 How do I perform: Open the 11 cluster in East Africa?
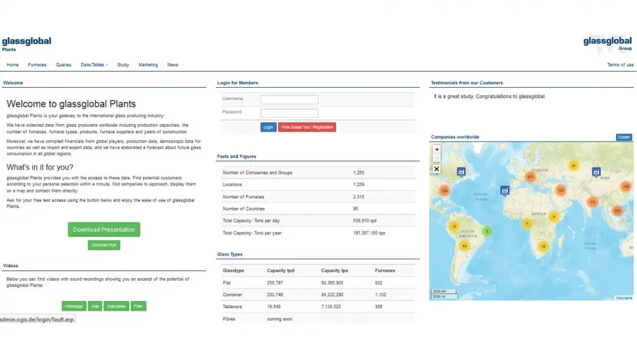(x=553, y=217)
